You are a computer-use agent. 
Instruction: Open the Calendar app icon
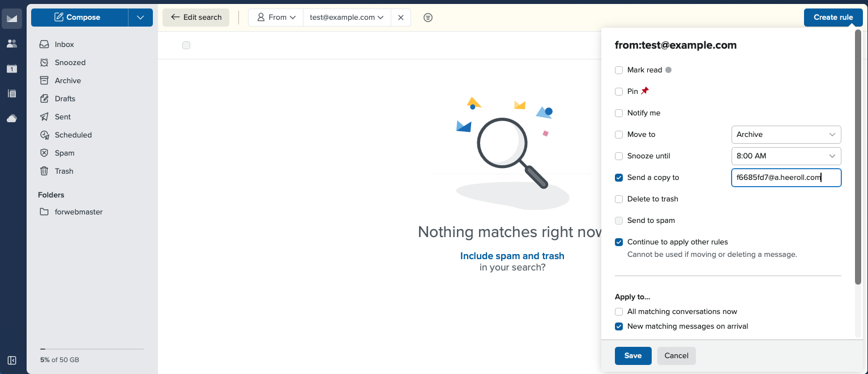12,68
